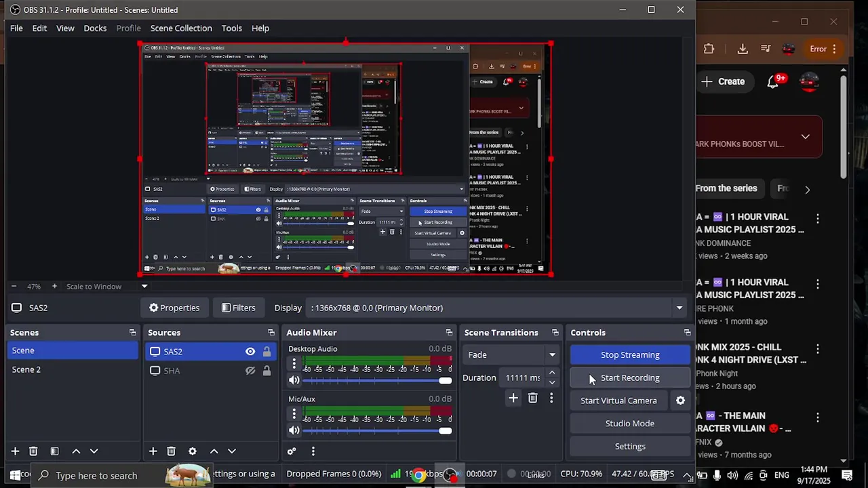Viewport: 868px width, 488px height.
Task: Select Scene 2 in Scenes list
Action: click(73, 370)
